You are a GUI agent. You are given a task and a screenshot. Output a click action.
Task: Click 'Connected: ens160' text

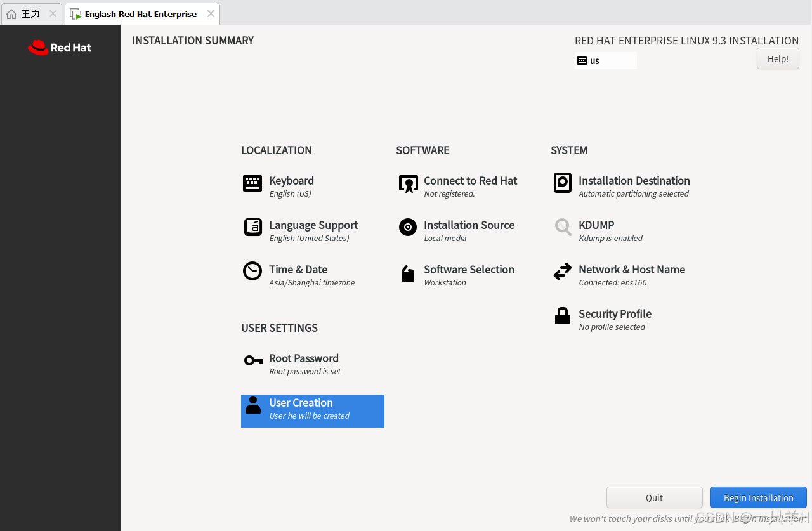coord(612,283)
